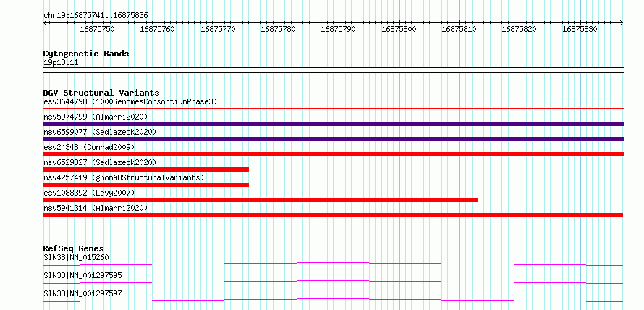Image resolution: width=644 pixels, height=310 pixels.
Task: Click ruler position label 16875810
Action: click(459, 29)
